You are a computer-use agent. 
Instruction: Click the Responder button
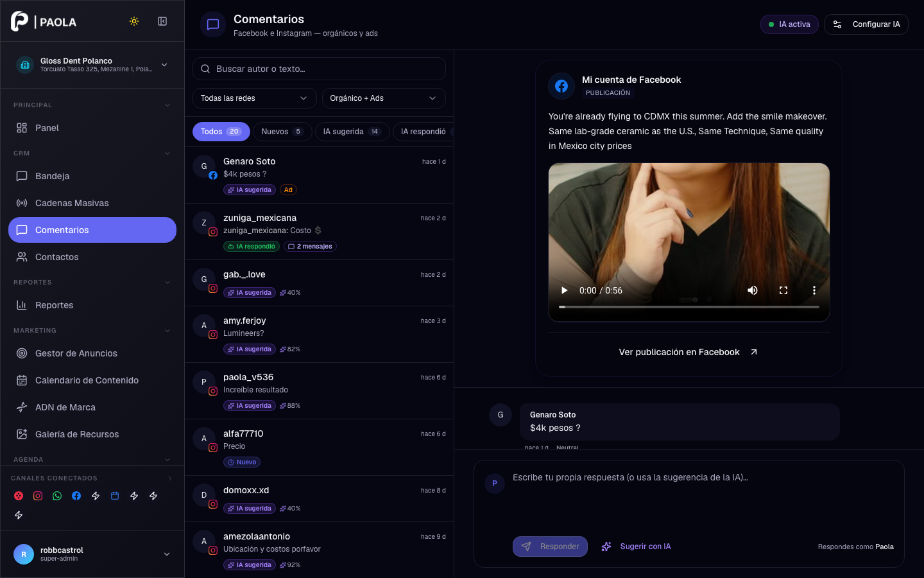pos(550,547)
